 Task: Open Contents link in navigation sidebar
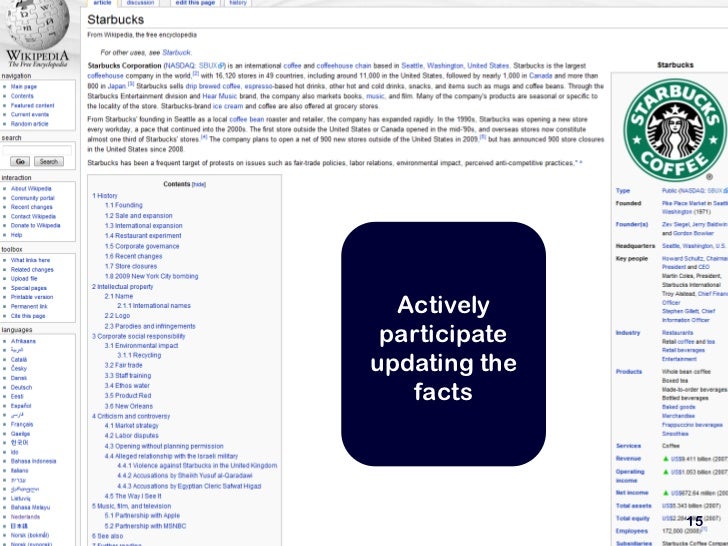tap(22, 96)
